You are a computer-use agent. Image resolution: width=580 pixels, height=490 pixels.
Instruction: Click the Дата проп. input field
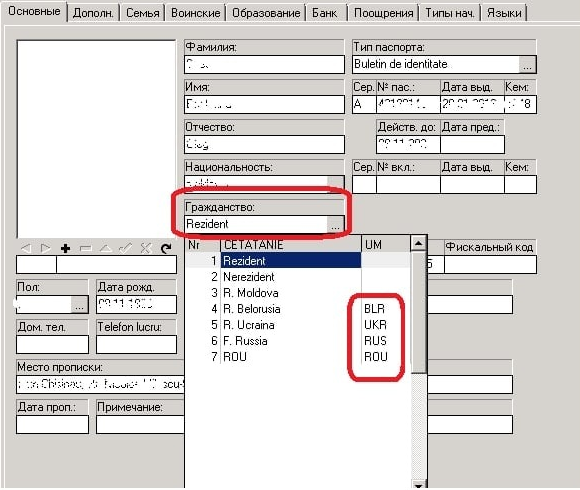[53, 424]
